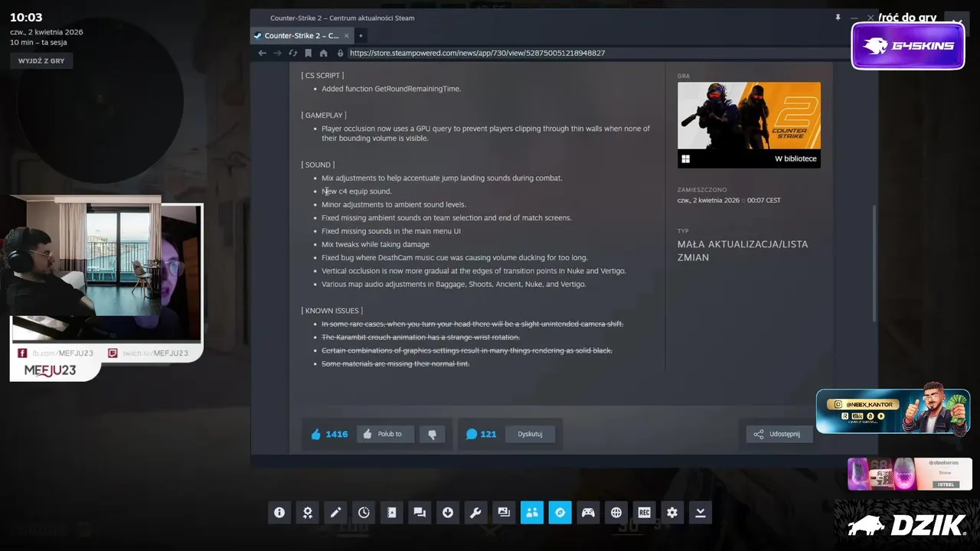The image size is (980, 551).
Task: Open overlay settings gear icon
Action: 672,513
